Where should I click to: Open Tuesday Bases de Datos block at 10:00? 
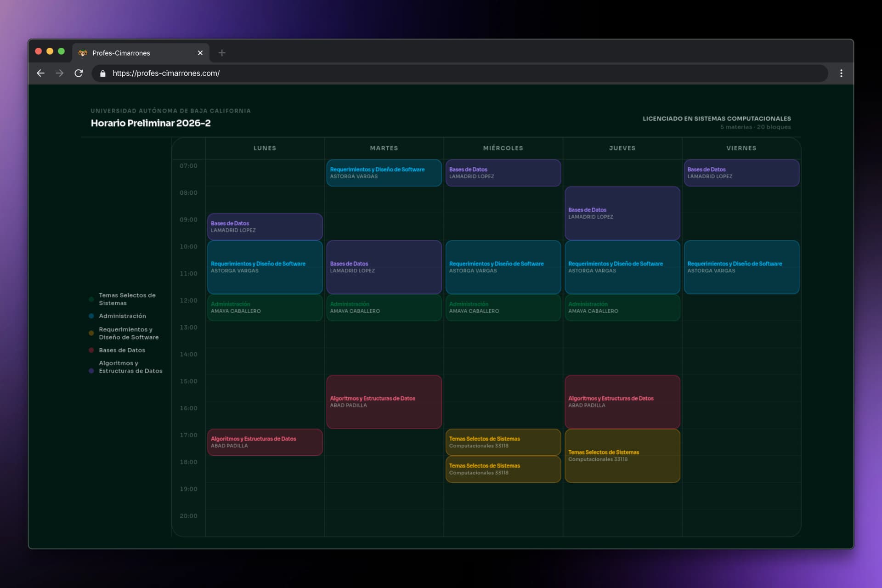coord(384,267)
